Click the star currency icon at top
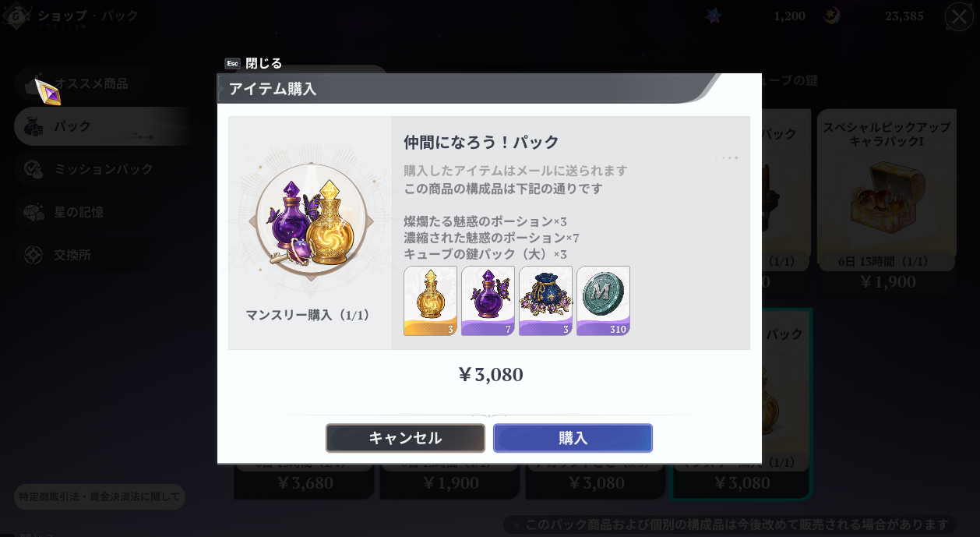Screen dimensions: 980x537 tap(714, 16)
